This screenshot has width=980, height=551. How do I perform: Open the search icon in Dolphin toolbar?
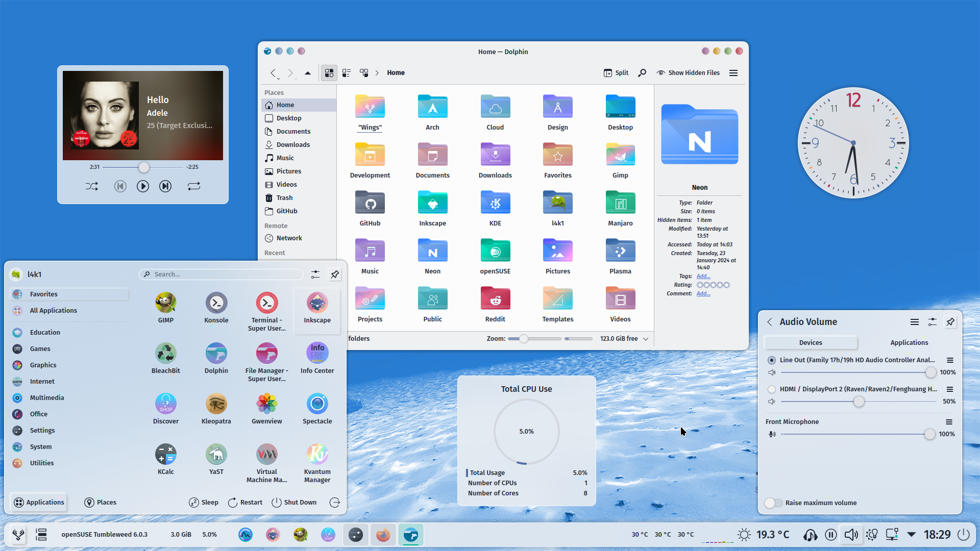pyautogui.click(x=642, y=73)
